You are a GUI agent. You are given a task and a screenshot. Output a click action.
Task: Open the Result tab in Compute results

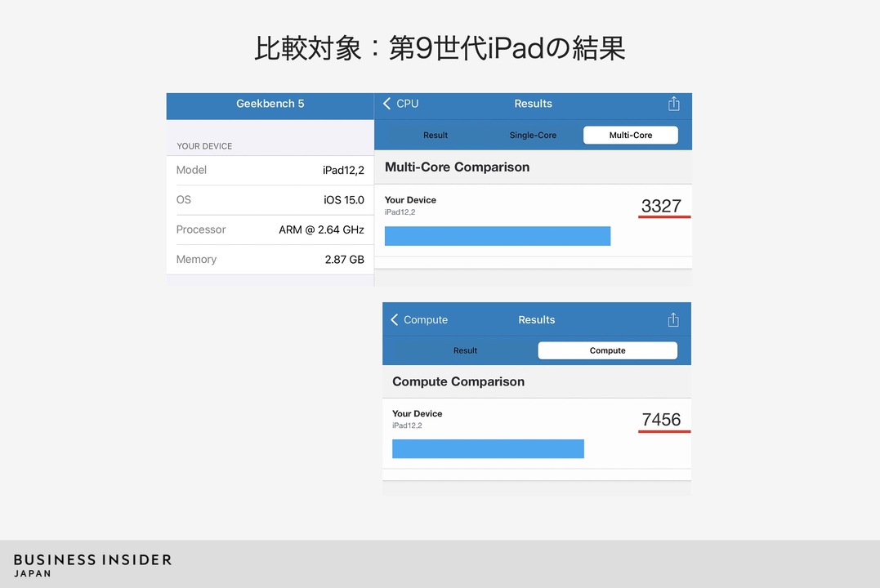465,350
